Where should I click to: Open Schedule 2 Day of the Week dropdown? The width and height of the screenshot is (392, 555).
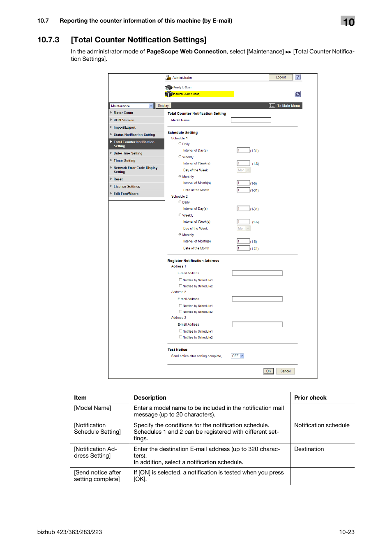[243, 228]
